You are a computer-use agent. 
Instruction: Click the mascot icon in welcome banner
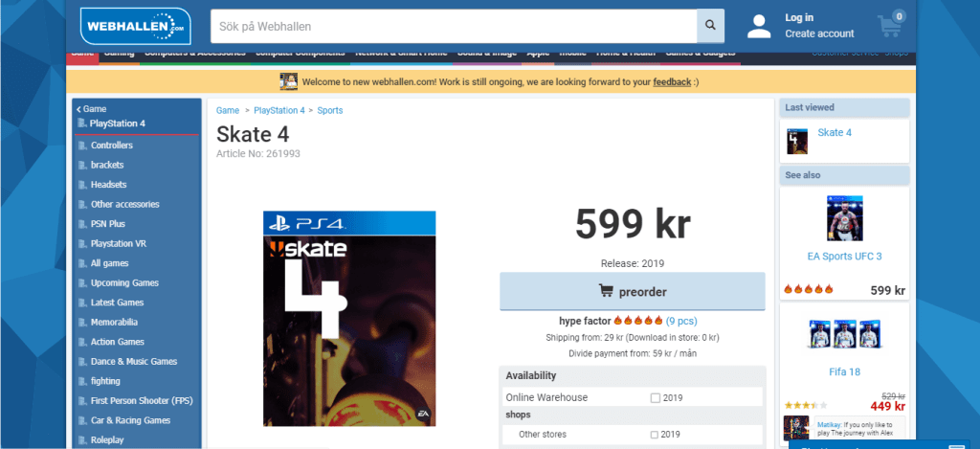288,81
